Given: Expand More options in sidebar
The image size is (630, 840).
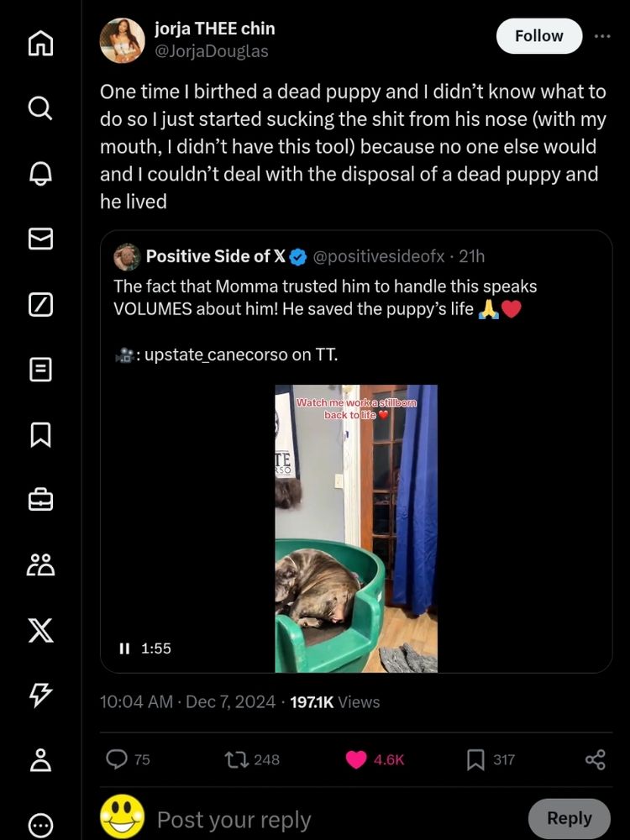Looking at the screenshot, I should (40, 826).
